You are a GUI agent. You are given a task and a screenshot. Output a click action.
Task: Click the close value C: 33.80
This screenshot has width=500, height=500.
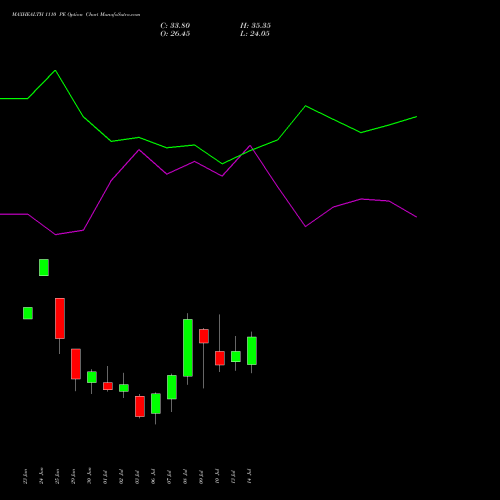pyautogui.click(x=175, y=26)
